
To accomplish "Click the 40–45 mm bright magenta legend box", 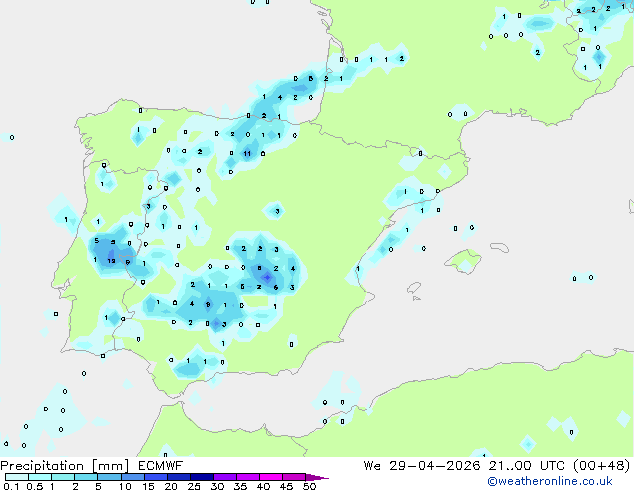I will 271,477.
